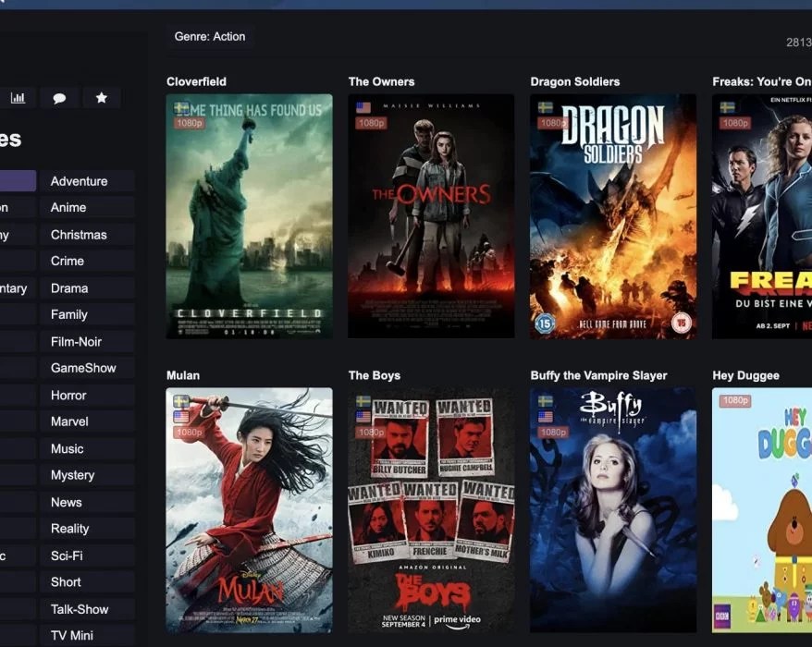The height and width of the screenshot is (647, 812).
Task: Select the Mystery genre
Action: tap(87, 475)
